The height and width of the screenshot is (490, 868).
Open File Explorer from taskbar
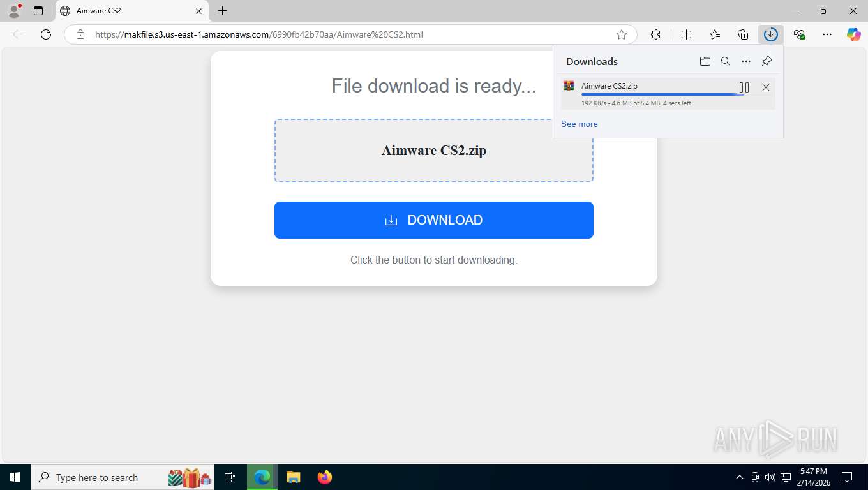(293, 477)
